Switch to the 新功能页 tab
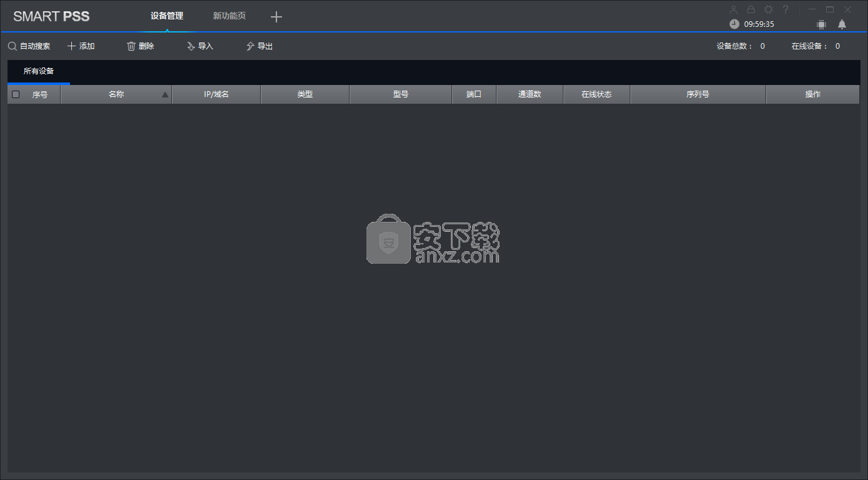 (230, 16)
